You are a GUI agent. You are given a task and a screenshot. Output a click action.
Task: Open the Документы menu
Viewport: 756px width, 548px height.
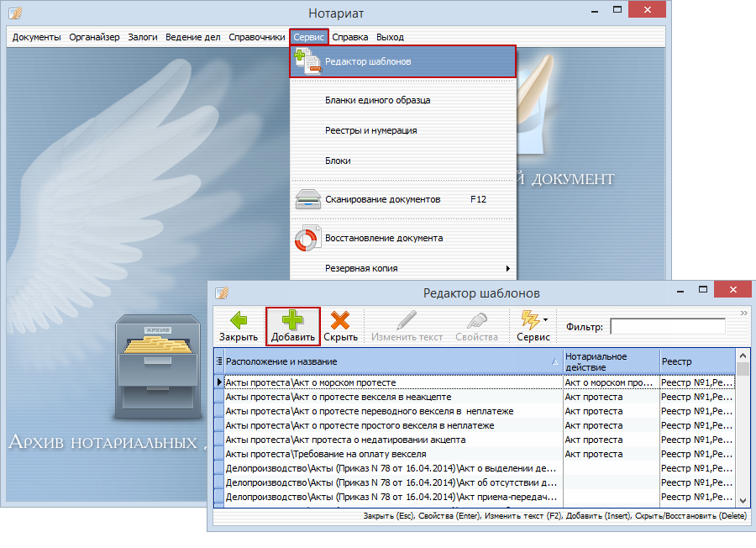click(36, 37)
